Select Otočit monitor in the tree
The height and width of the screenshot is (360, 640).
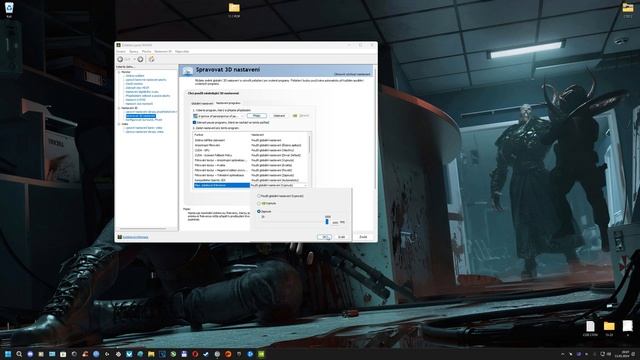(134, 84)
